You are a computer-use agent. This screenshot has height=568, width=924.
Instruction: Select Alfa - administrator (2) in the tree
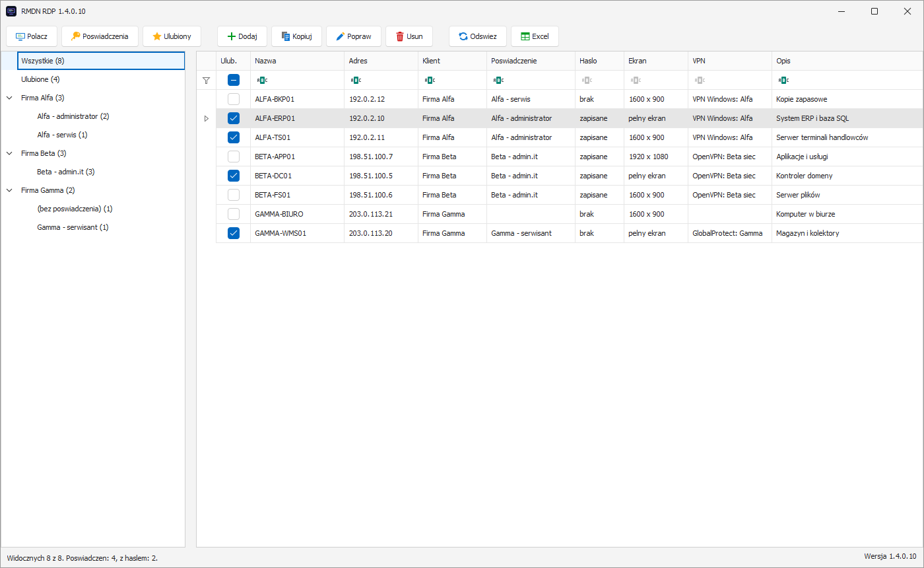tap(73, 116)
